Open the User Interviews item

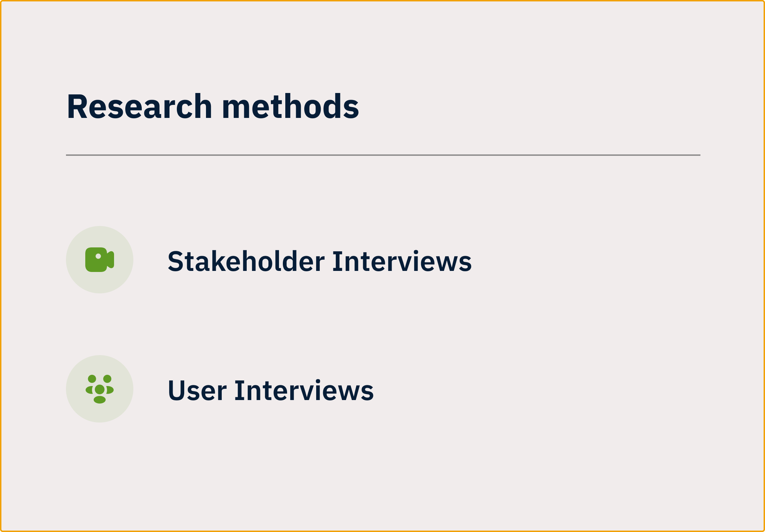271,391
